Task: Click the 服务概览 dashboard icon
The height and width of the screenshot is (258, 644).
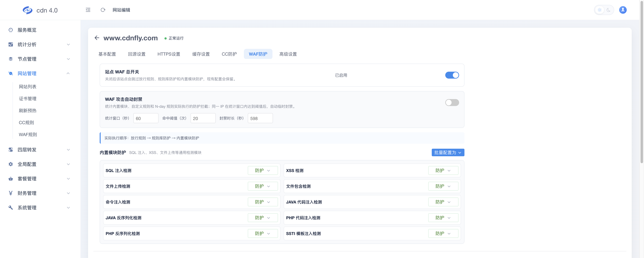Action: [x=11, y=30]
